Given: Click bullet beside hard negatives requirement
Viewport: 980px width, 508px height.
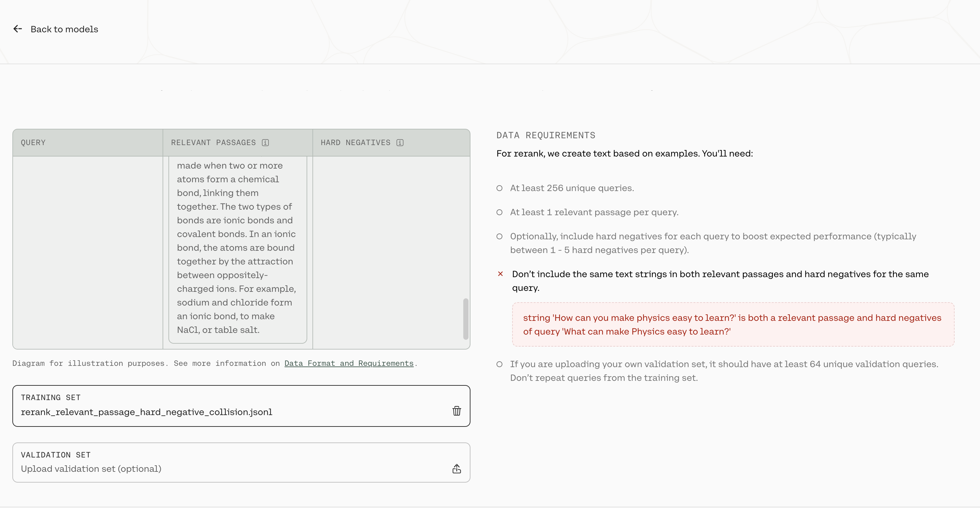Looking at the screenshot, I should tap(499, 236).
